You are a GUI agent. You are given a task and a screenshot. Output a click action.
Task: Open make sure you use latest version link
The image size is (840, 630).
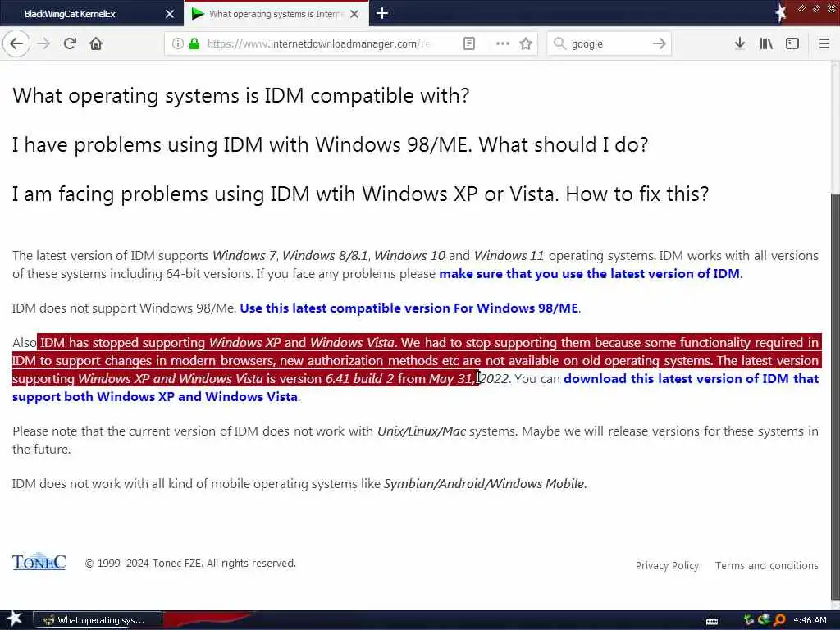coord(589,274)
